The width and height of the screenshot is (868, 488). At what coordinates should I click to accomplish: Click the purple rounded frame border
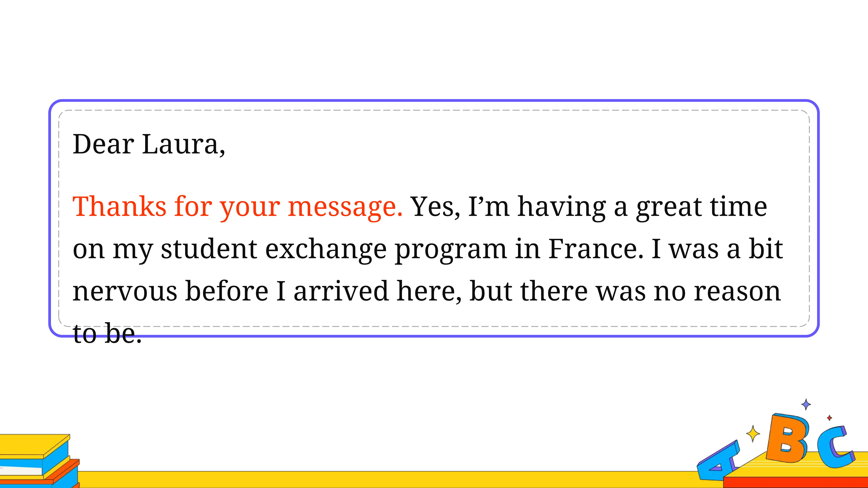(434, 100)
